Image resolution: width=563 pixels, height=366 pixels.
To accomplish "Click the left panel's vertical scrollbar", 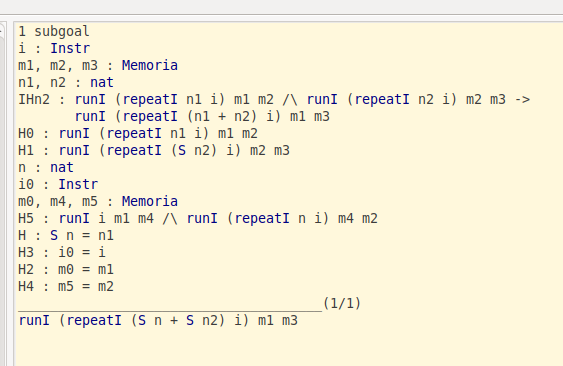I will point(2,194).
